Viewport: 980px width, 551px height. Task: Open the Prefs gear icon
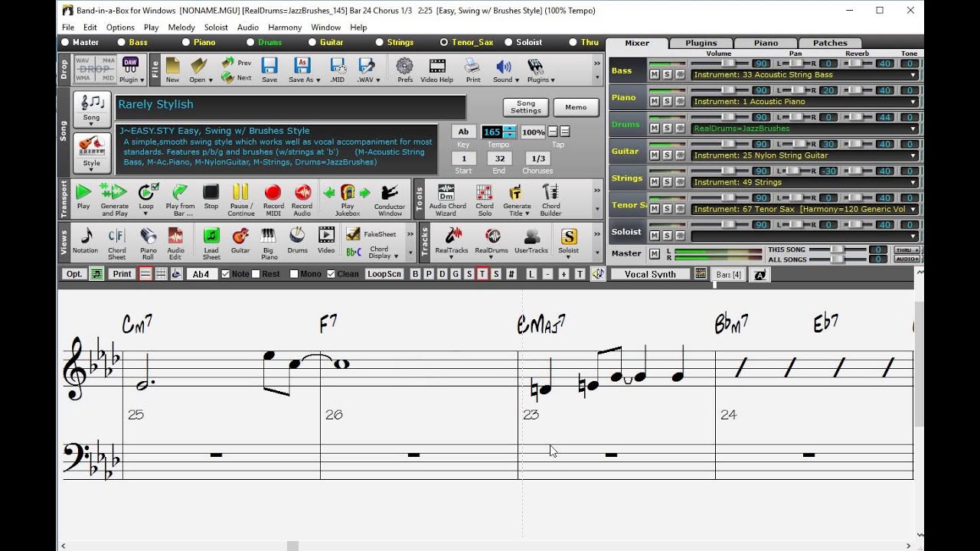tap(404, 70)
